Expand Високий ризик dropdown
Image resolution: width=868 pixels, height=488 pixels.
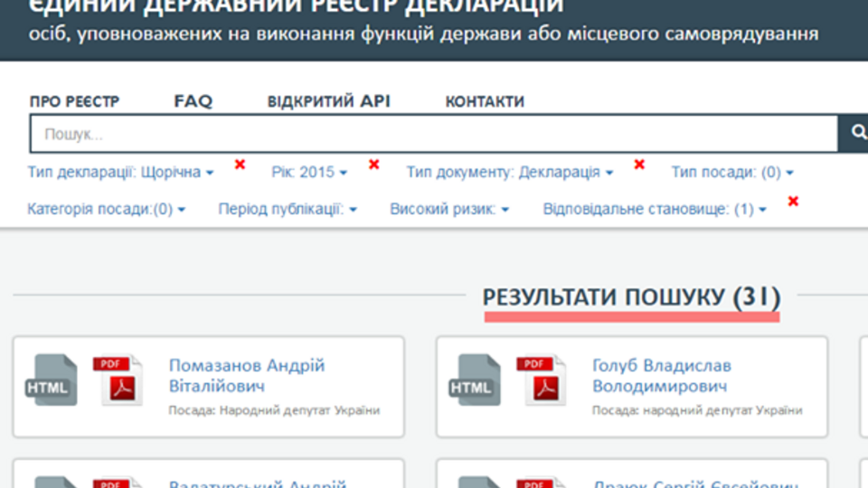(449, 209)
